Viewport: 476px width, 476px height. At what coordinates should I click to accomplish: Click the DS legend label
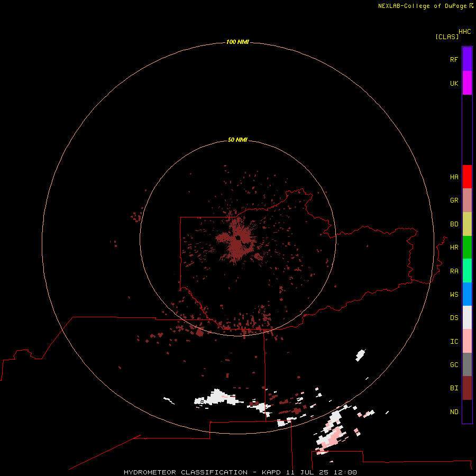(x=454, y=317)
